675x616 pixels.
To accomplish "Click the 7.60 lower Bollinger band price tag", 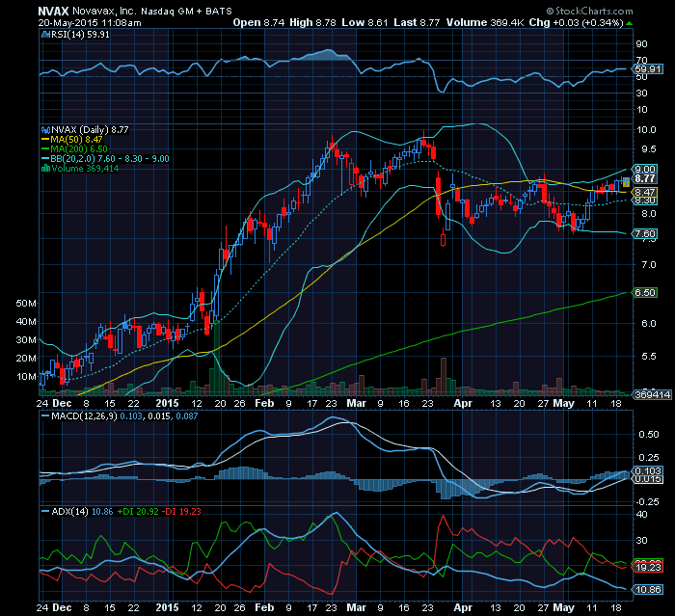I will pos(645,233).
